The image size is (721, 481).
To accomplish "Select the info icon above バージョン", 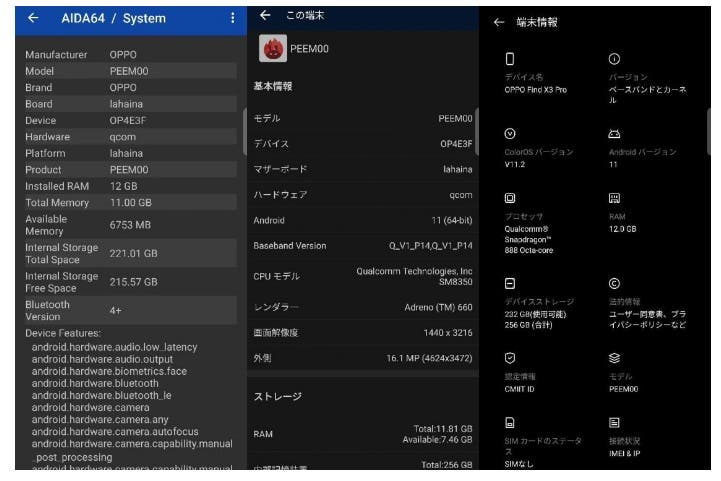I will (x=614, y=59).
